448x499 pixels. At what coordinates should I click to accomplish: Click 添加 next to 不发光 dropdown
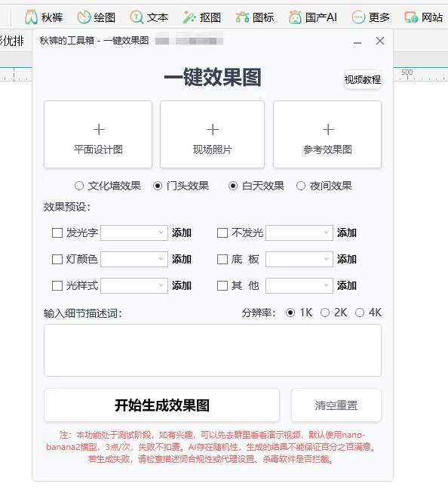(347, 233)
